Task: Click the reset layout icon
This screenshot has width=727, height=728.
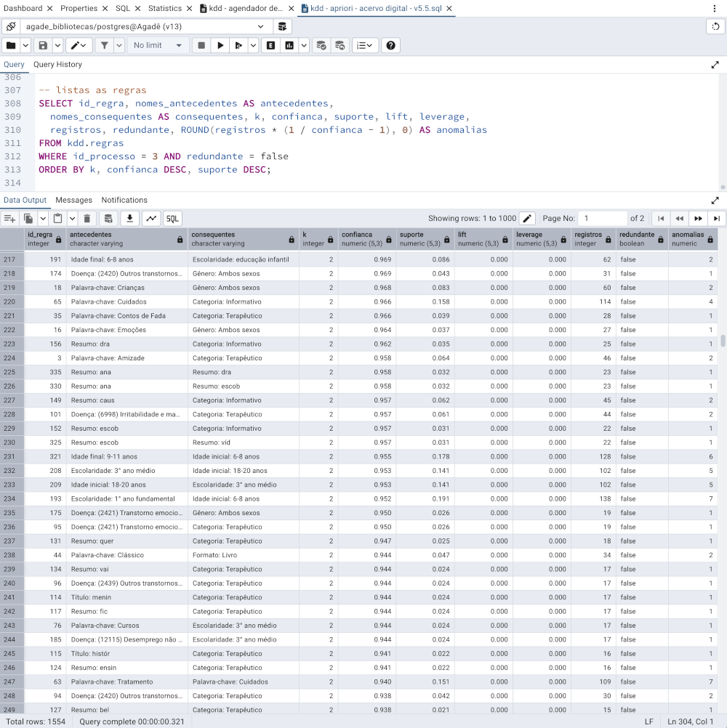Action: pyautogui.click(x=715, y=26)
